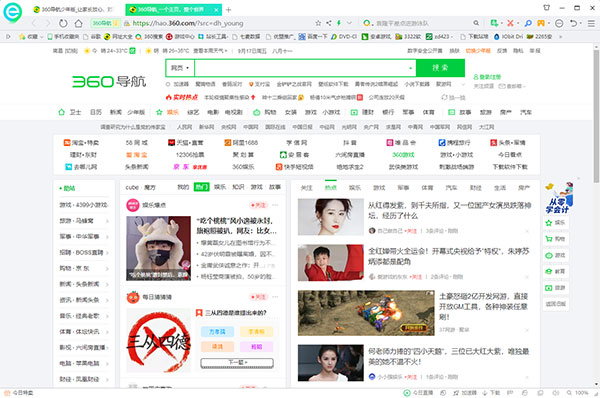
Task: Click the 下一题 next question button
Action: click(x=237, y=362)
